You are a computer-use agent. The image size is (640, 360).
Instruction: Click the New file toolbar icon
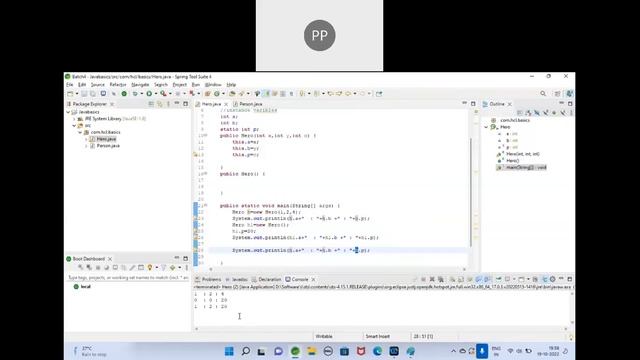[x=70, y=93]
